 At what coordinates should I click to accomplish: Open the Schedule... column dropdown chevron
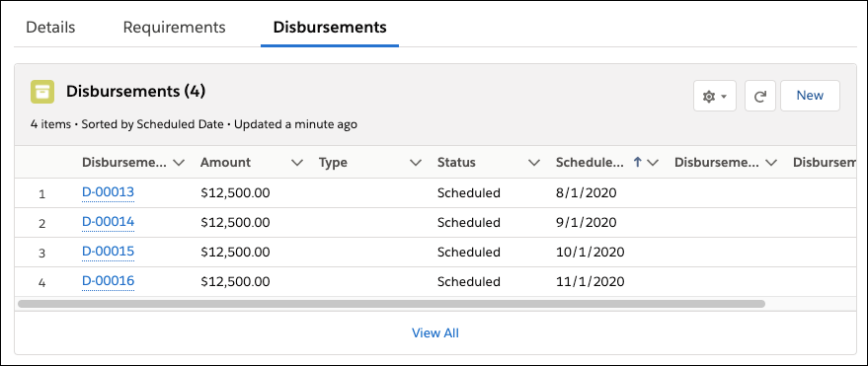pos(652,163)
